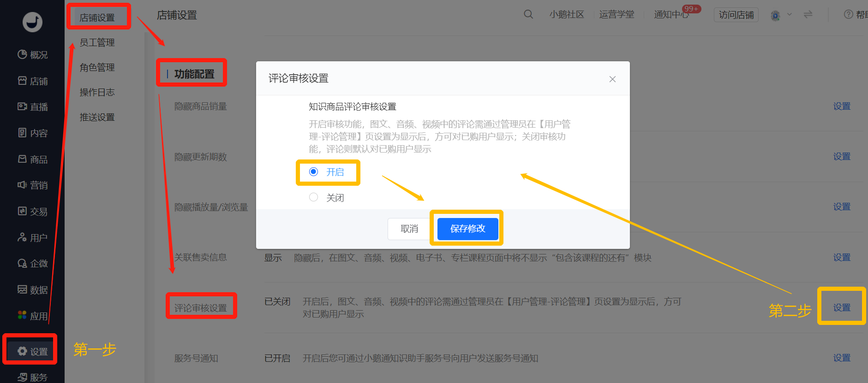The width and height of the screenshot is (868, 383).
Task: Open the 用户 users icon in sidebar
Action: point(22,237)
